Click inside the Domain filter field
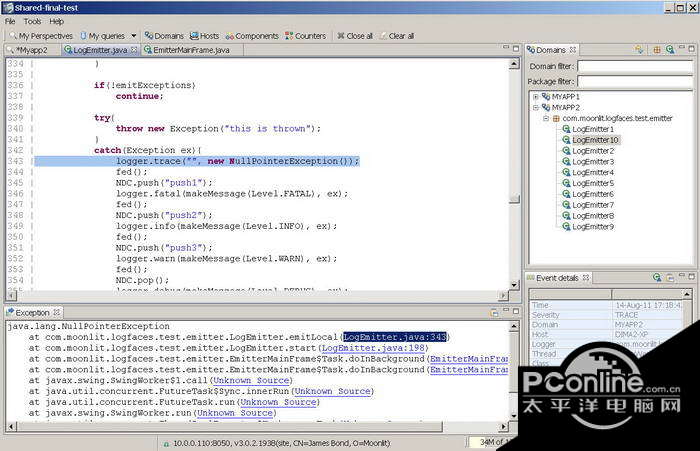The image size is (700, 451). [635, 67]
